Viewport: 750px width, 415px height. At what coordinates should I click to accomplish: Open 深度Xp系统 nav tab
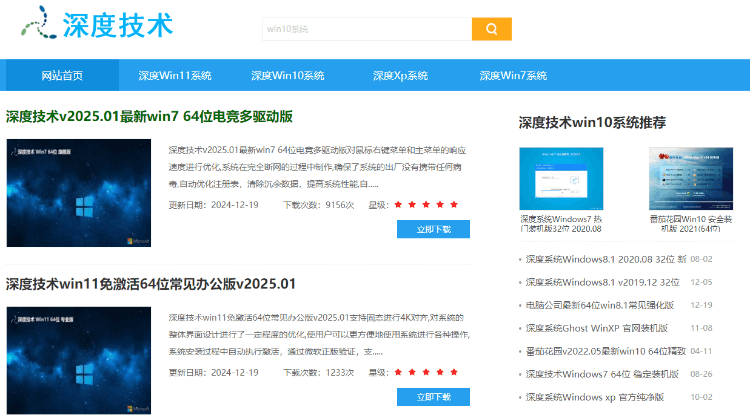pos(400,76)
